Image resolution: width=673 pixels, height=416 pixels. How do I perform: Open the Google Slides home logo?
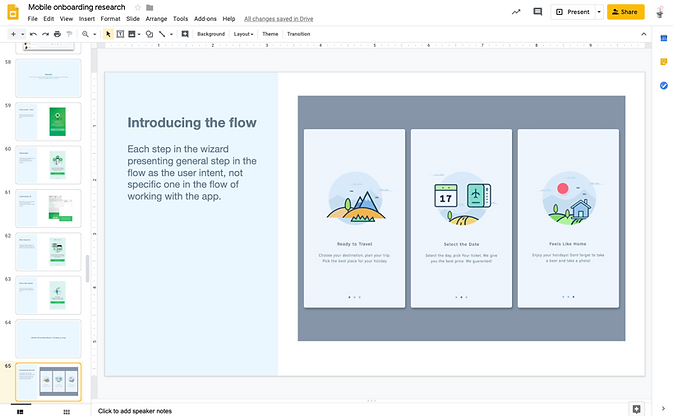tap(13, 12)
